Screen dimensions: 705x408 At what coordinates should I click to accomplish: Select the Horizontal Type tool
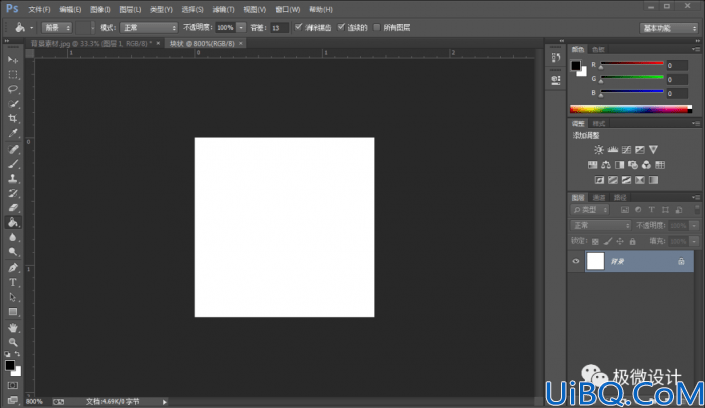[13, 282]
